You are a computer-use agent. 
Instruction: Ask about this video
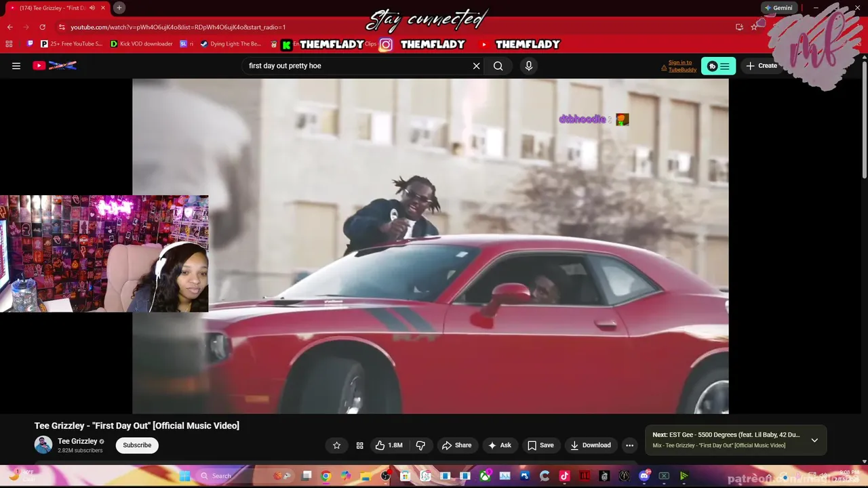coord(499,445)
